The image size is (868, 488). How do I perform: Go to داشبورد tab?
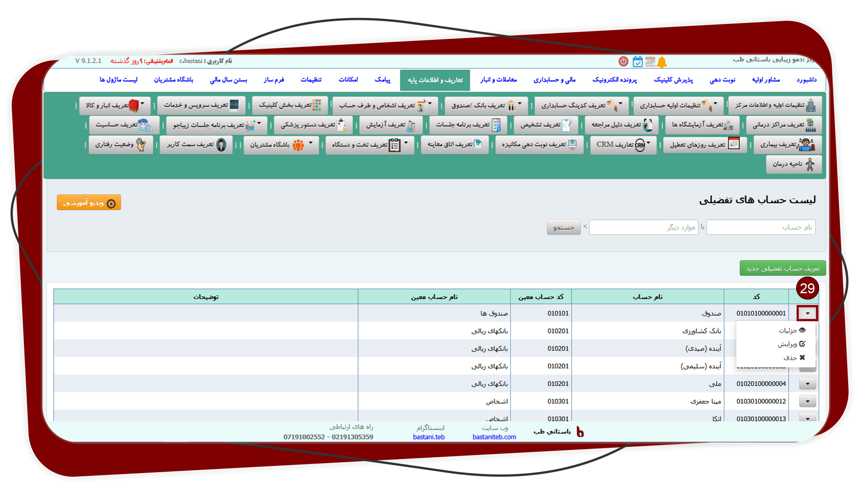click(807, 80)
